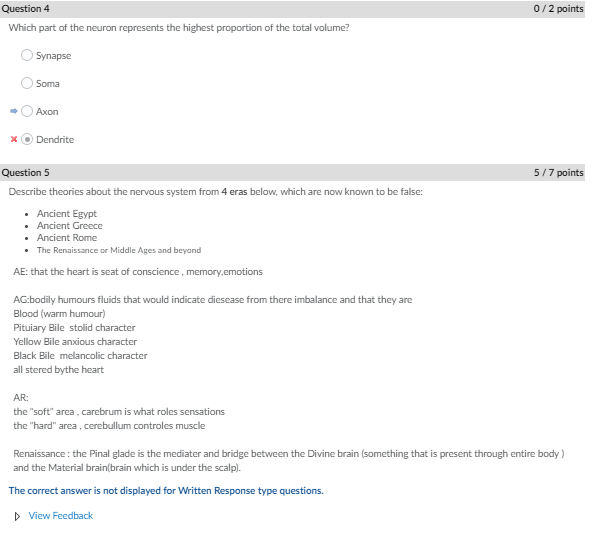Expand the View Feedback disclosure triangle

(x=16, y=516)
